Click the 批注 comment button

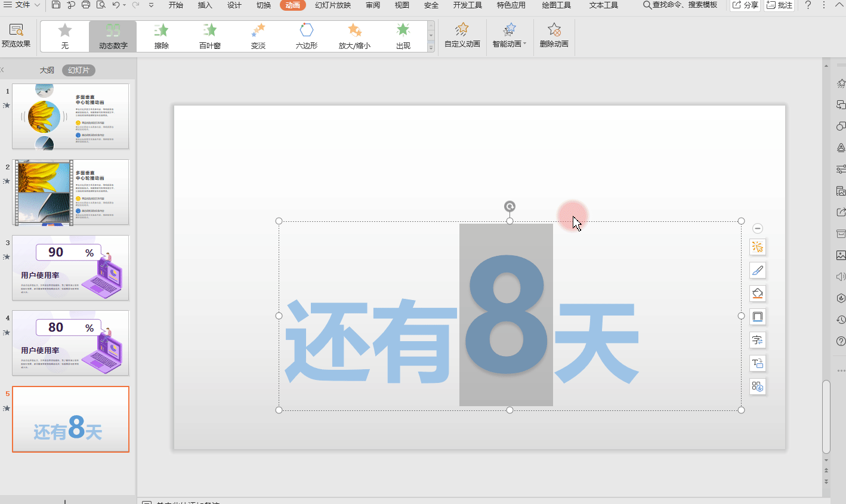click(779, 5)
